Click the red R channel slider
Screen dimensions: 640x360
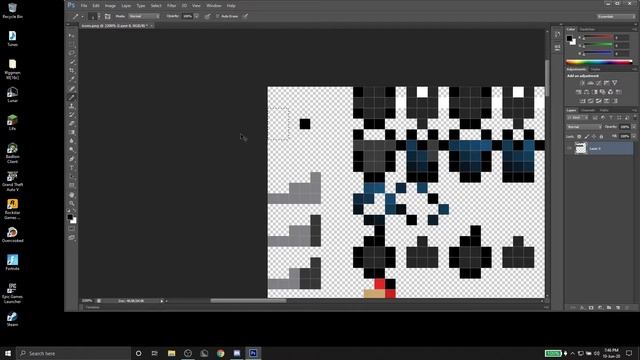(x=597, y=37)
